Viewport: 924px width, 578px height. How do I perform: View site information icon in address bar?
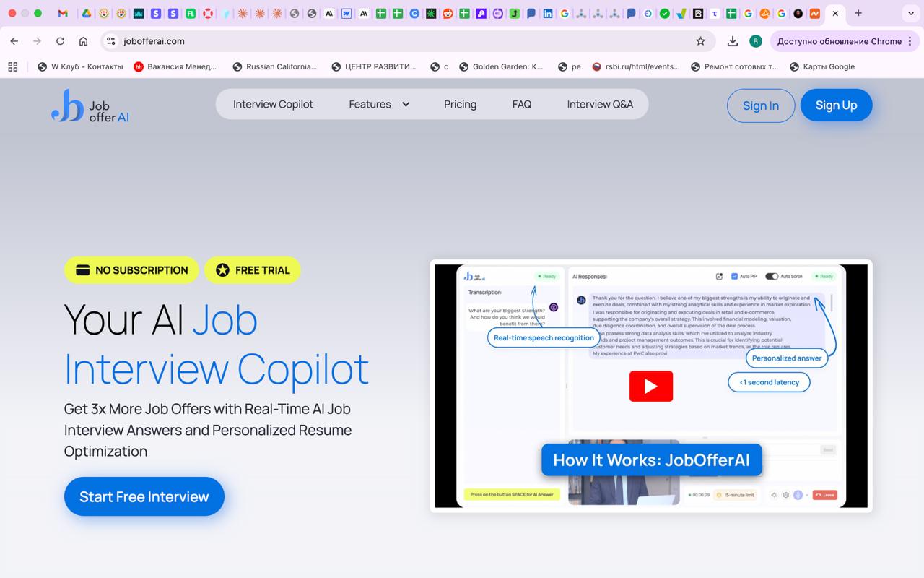[110, 41]
